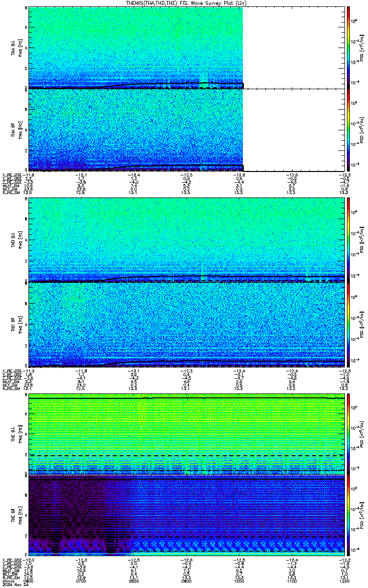Image resolution: width=368 pixels, height=588 pixels.
Task: Click the 1100 time tick label
Action: point(291,581)
